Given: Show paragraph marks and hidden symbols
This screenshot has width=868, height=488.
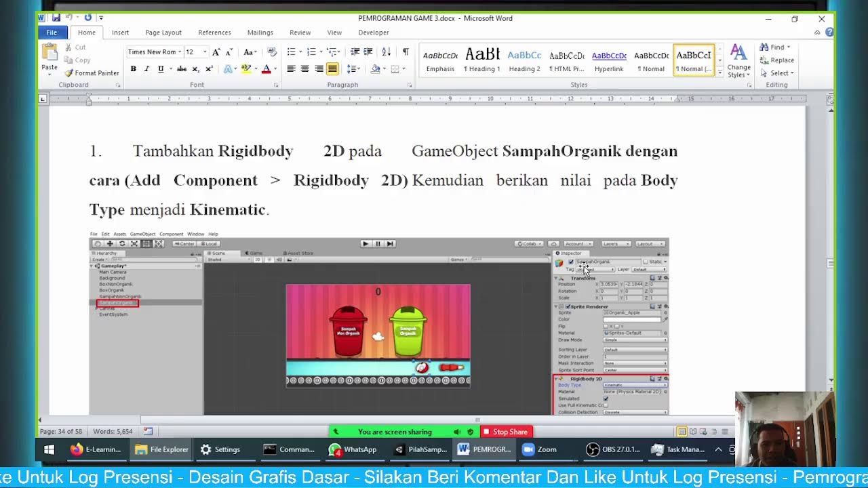Looking at the screenshot, I should 406,52.
